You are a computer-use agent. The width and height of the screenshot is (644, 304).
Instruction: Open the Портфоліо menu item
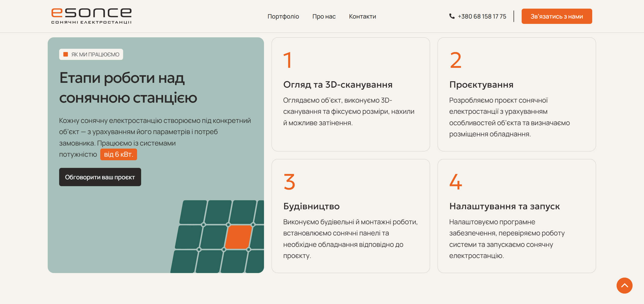click(x=283, y=17)
